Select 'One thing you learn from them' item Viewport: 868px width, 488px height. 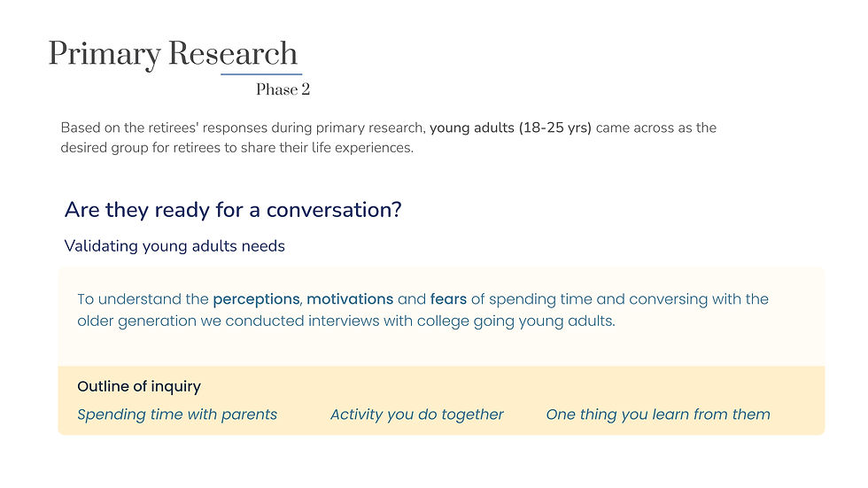pos(657,414)
